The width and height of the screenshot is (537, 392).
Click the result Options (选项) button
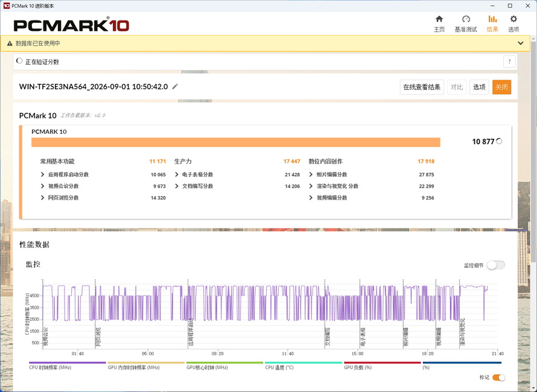[479, 87]
